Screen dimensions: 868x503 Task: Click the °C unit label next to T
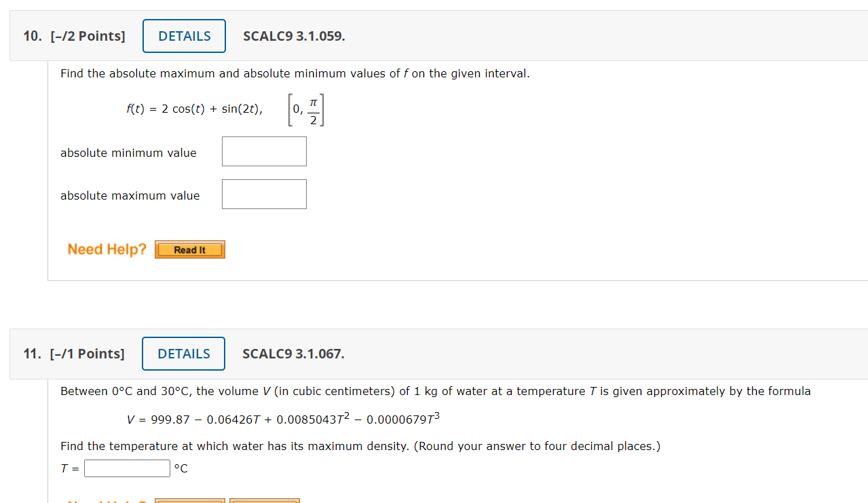(180, 468)
